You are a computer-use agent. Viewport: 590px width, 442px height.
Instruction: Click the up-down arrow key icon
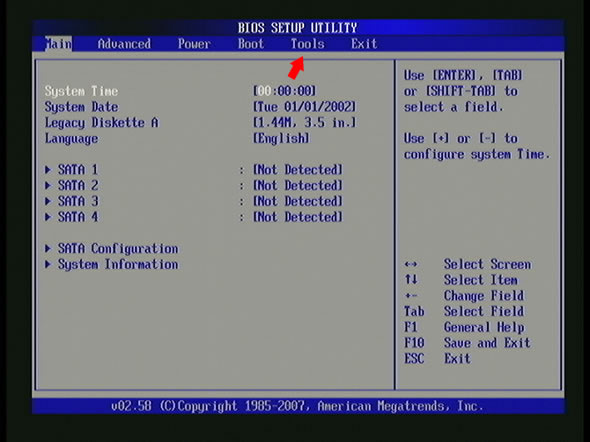coord(411,280)
